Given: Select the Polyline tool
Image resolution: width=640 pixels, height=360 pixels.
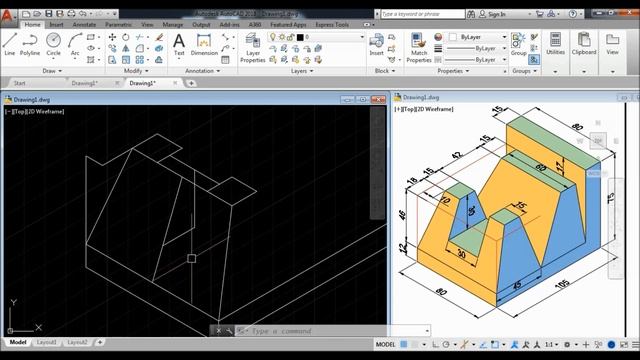Looking at the screenshot, I should (x=30, y=44).
